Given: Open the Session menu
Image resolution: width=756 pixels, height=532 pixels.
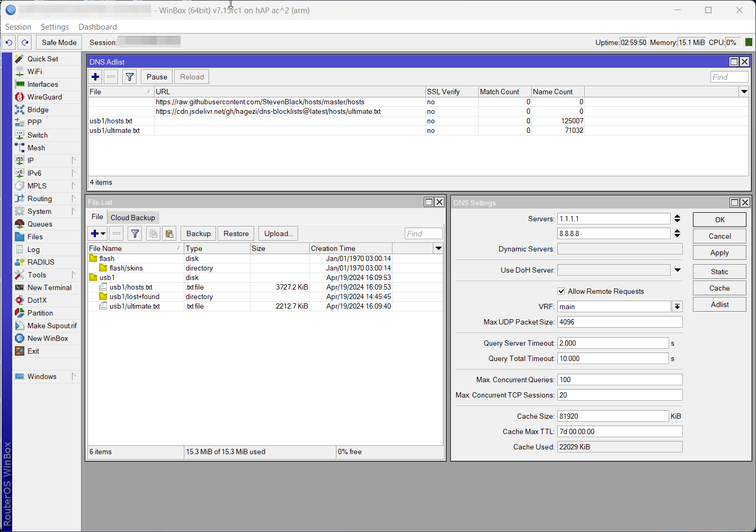Looking at the screenshot, I should click(18, 27).
